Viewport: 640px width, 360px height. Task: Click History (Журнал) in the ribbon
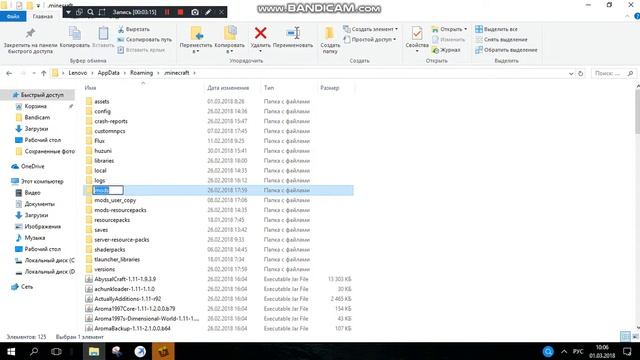[446, 50]
